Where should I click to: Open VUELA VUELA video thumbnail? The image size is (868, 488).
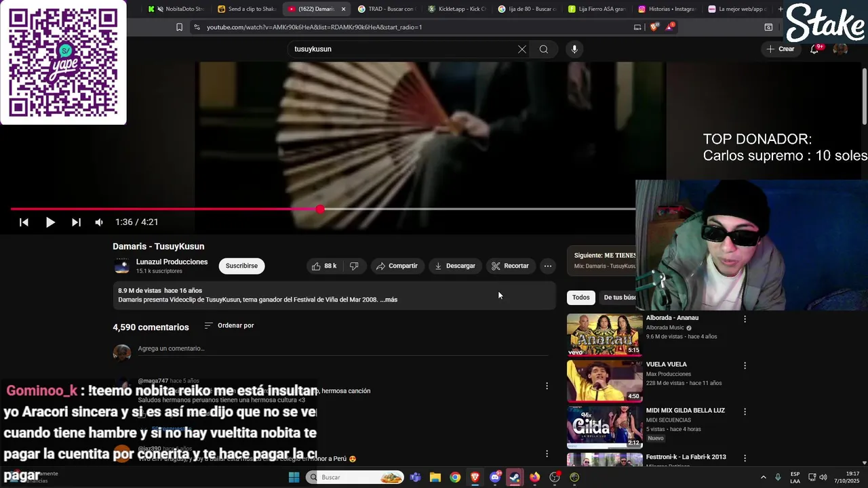[604, 381]
